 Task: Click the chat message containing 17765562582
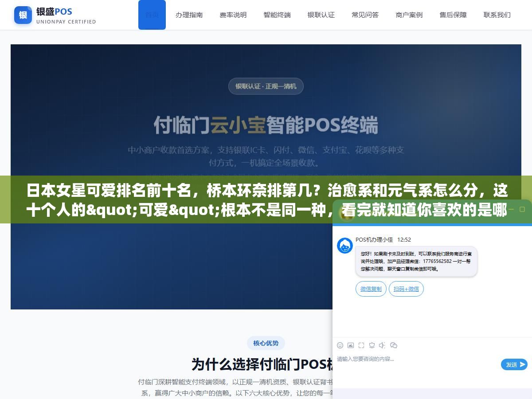pos(416,262)
